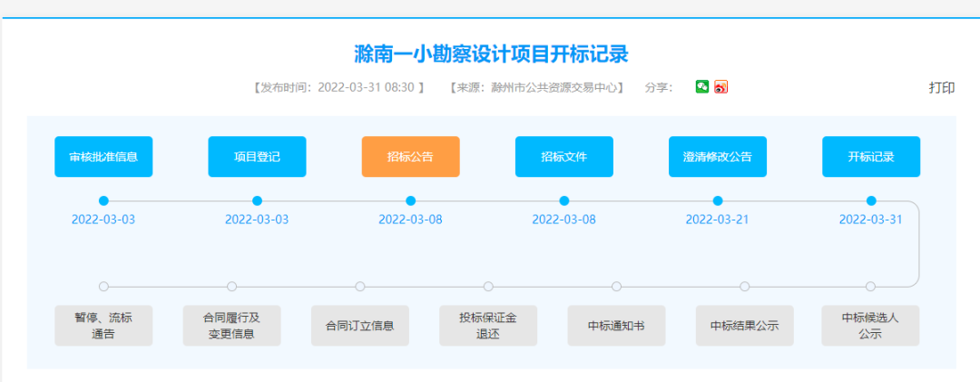Click hollow dot above 中标通知书
This screenshot has height=382, width=980.
pyautogui.click(x=616, y=287)
